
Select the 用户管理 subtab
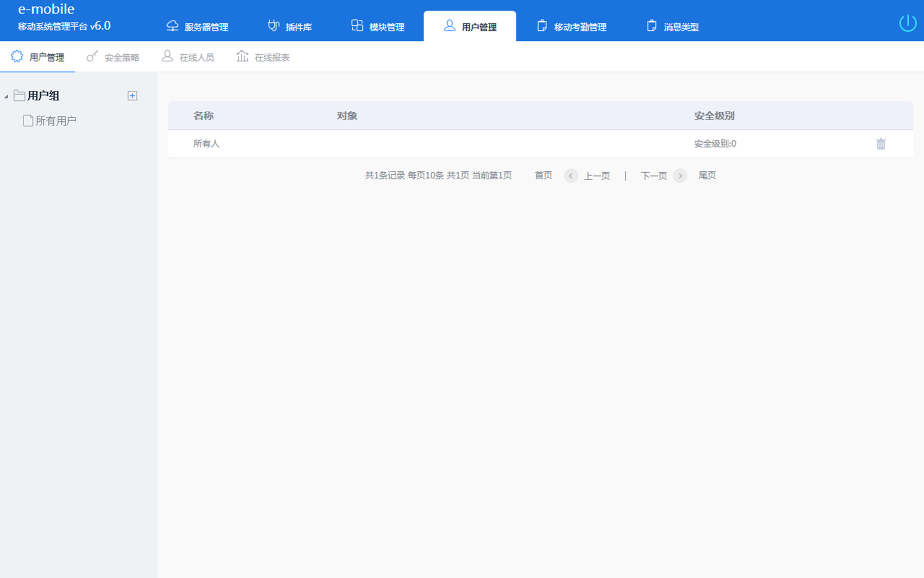(38, 57)
